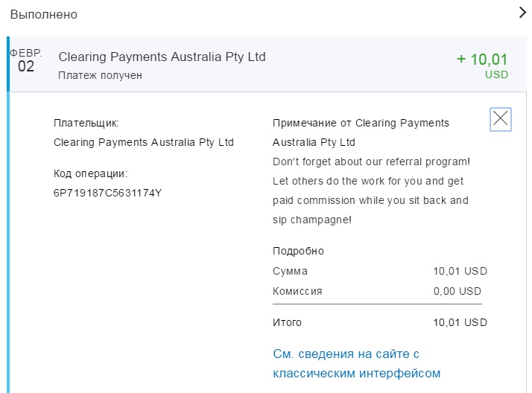
Task: Select transaction code 6P719187C5631174Y
Action: point(108,194)
